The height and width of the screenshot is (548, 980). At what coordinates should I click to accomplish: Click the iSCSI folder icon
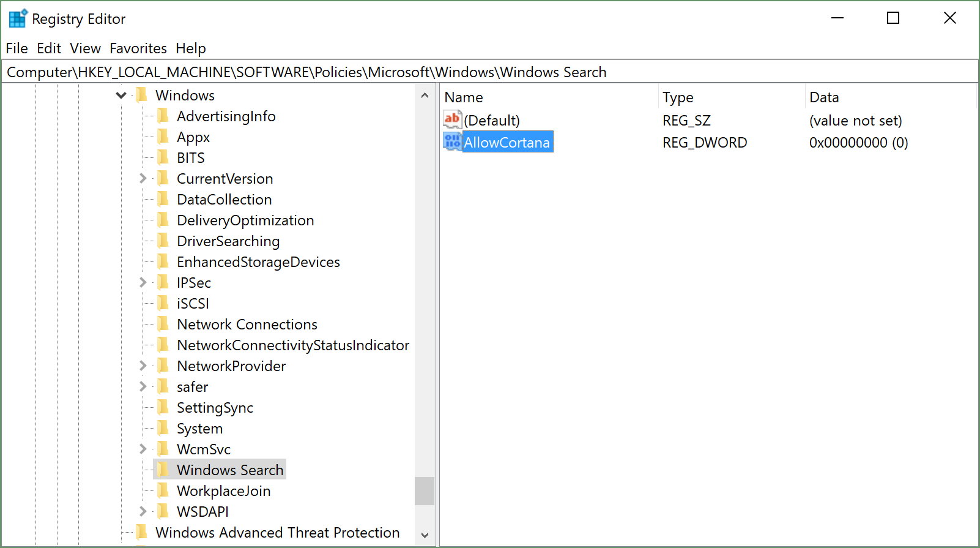coord(163,303)
